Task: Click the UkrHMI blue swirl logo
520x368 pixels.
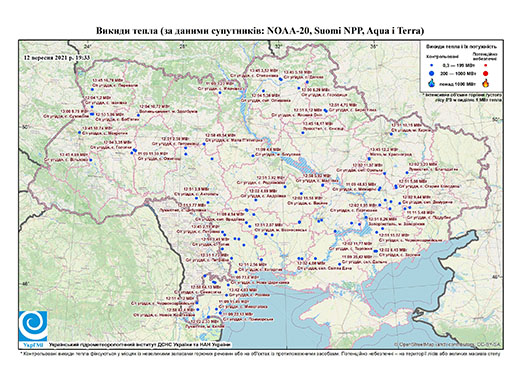Action: pos(33,326)
